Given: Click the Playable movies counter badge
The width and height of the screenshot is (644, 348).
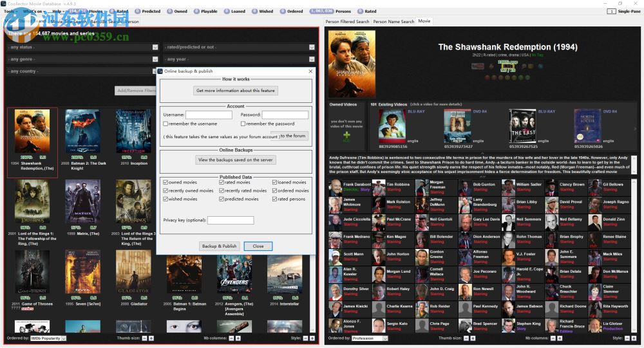Looking at the screenshot, I should pos(196,12).
